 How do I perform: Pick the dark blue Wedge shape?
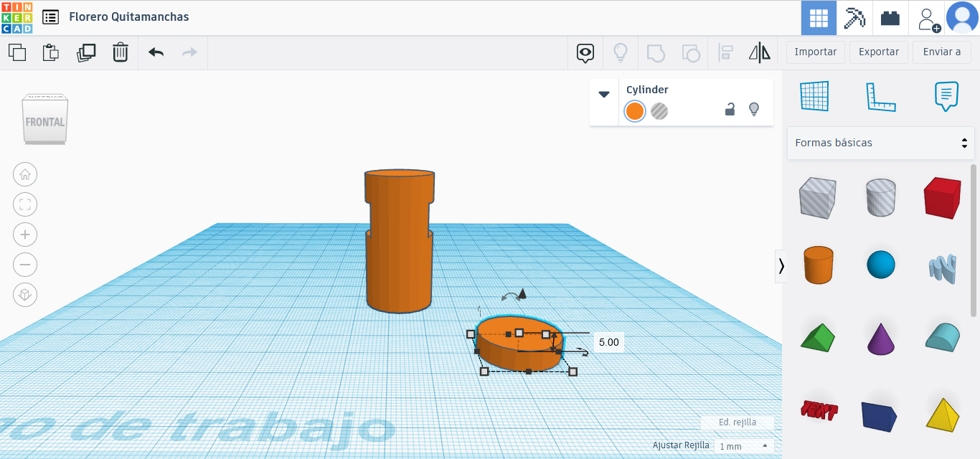pyautogui.click(x=880, y=416)
